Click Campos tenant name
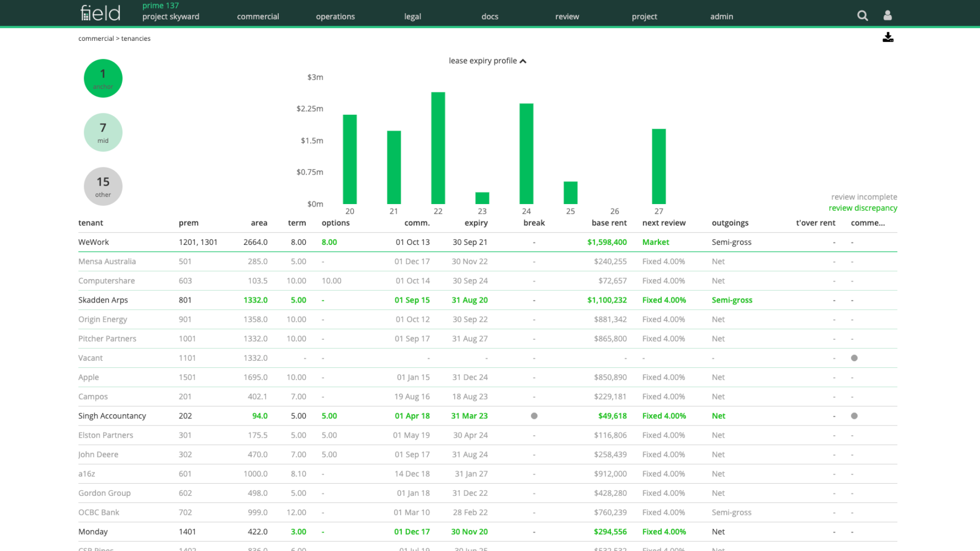The width and height of the screenshot is (980, 551). click(93, 397)
